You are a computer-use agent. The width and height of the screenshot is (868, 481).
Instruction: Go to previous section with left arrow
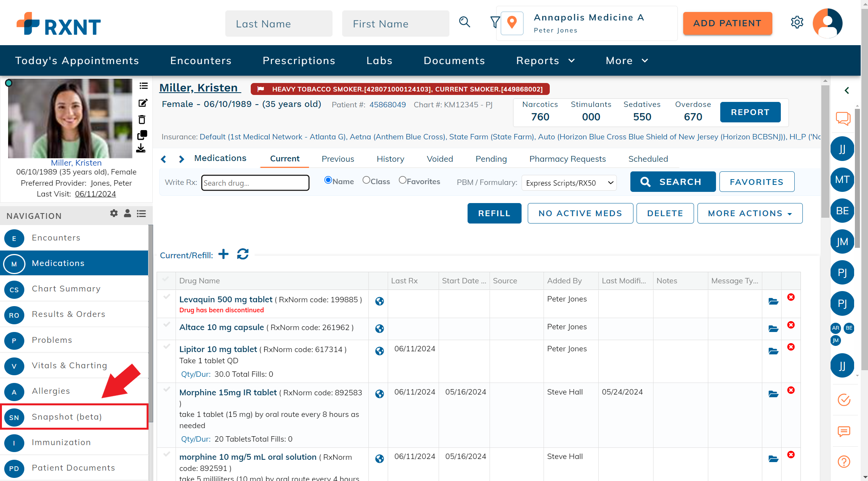164,159
